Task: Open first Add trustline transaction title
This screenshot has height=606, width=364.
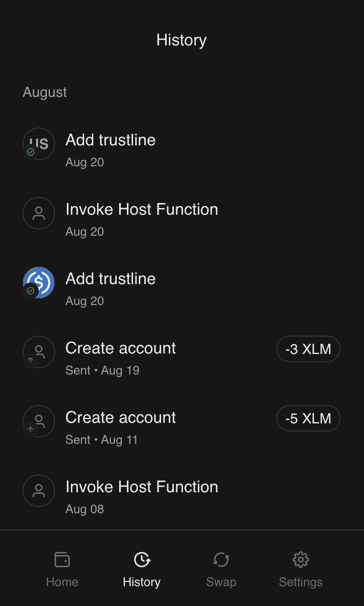Action: [x=111, y=140]
